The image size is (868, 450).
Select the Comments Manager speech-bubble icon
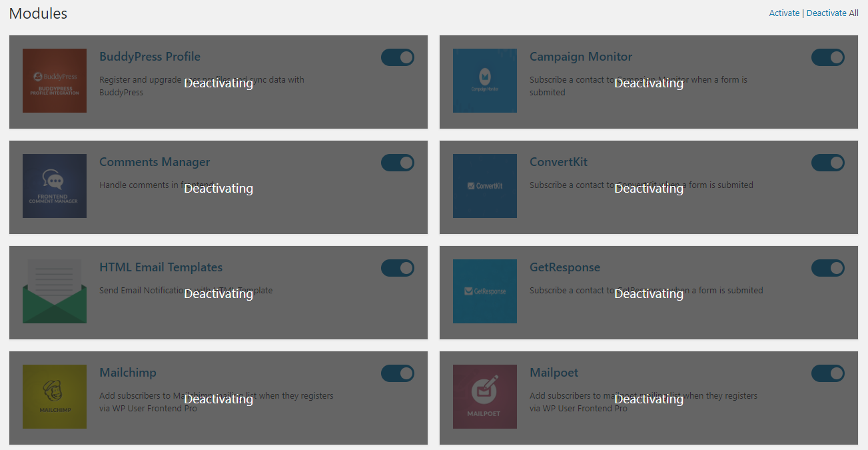(x=55, y=186)
